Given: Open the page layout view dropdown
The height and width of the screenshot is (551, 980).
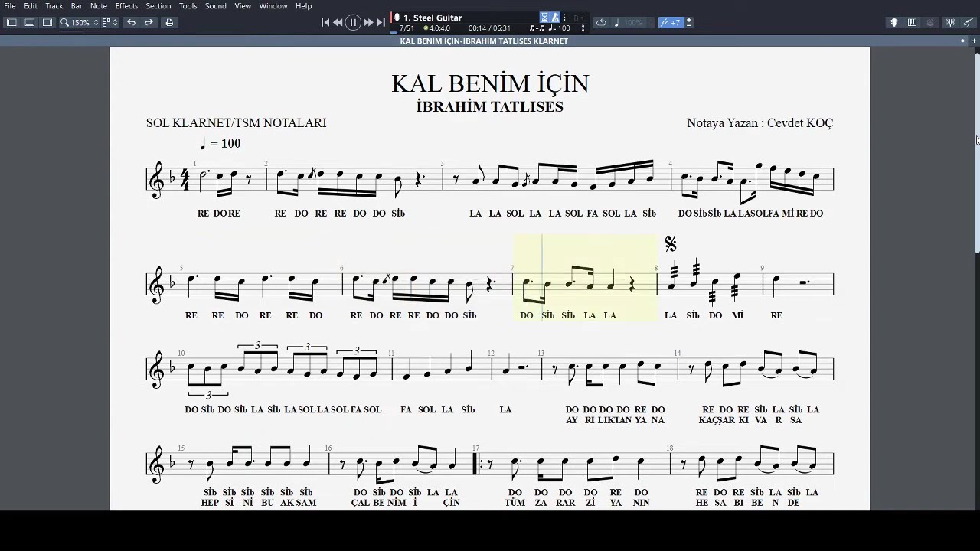Looking at the screenshot, I should pyautogui.click(x=109, y=22).
